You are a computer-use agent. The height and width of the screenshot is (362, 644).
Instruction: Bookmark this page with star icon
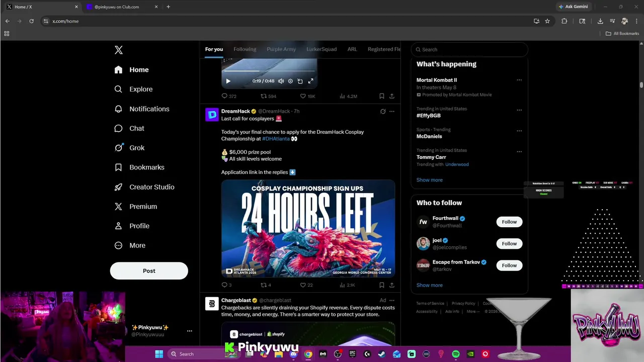coord(547,21)
